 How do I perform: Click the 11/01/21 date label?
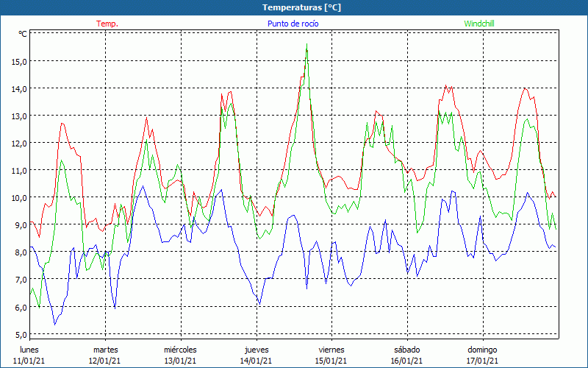[x=29, y=361]
